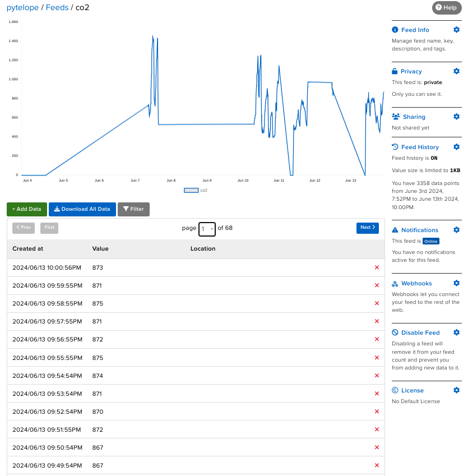The image size is (468, 476).
Task: Open the Help button
Action: coord(446,8)
